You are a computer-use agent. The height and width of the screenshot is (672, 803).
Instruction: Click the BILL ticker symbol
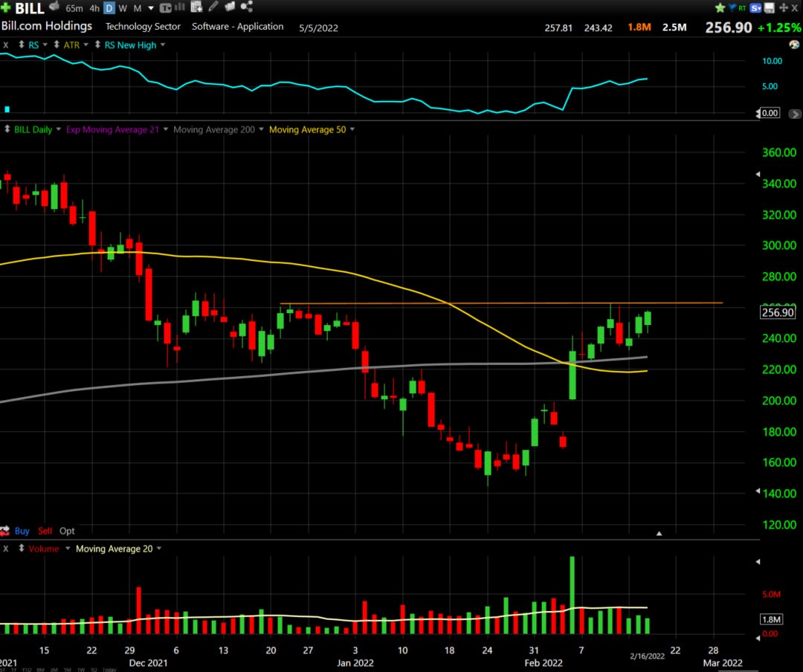(30, 8)
